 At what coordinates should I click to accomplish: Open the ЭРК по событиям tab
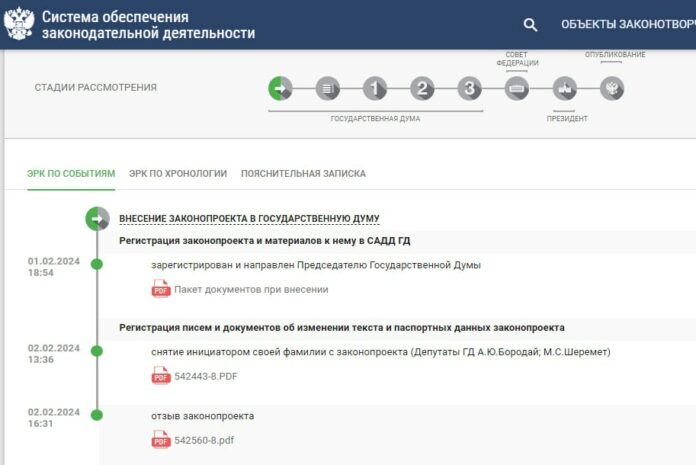[x=71, y=173]
